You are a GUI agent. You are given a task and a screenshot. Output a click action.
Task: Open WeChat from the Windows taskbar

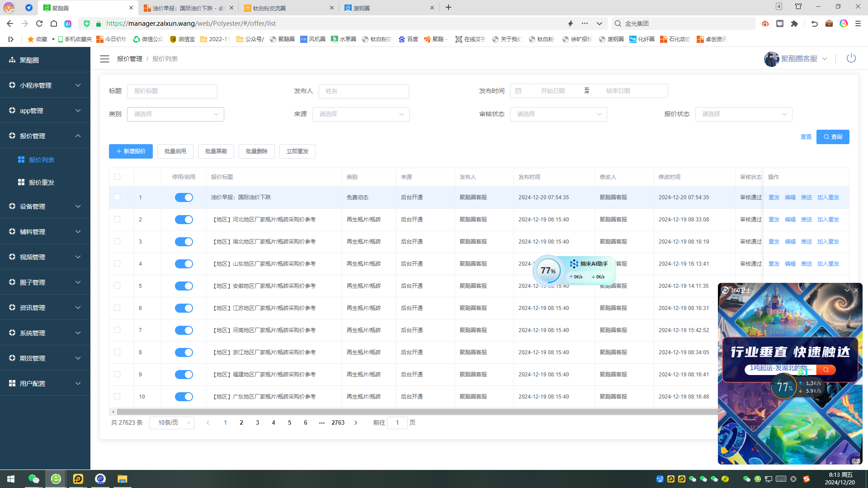[x=33, y=479]
